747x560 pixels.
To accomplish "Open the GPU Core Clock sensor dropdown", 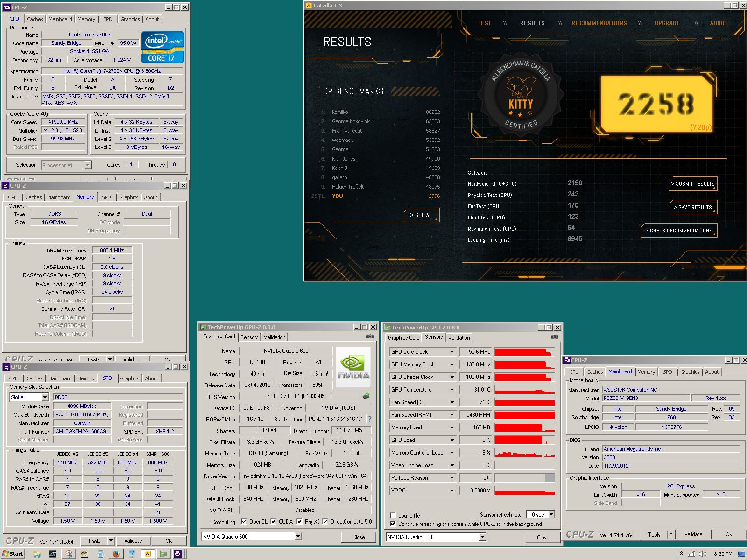I will 452,352.
